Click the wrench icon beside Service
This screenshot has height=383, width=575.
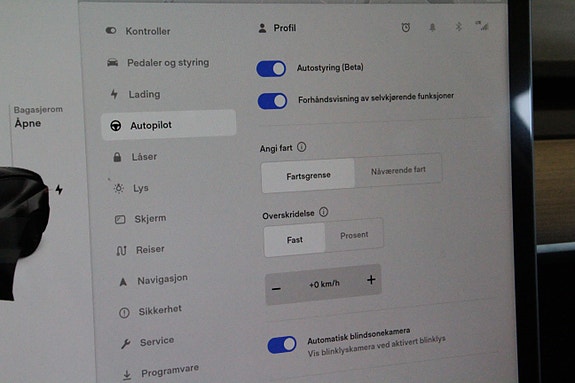[x=126, y=344]
